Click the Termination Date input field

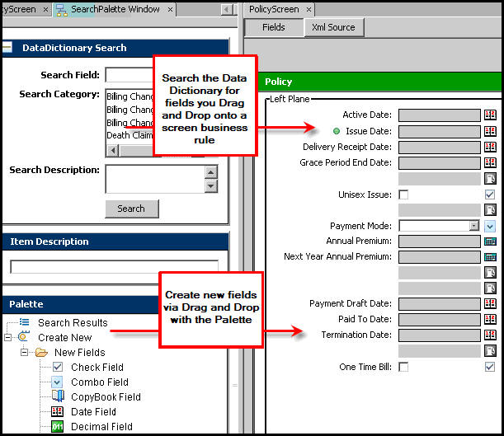[440, 335]
